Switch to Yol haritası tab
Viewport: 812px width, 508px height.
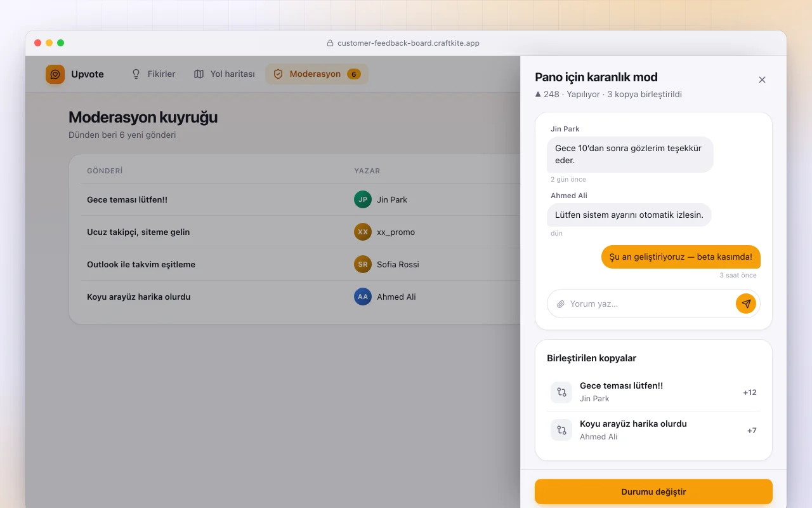pyautogui.click(x=225, y=74)
